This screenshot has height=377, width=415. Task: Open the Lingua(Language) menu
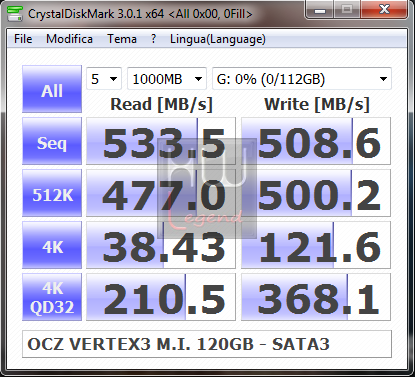click(x=218, y=39)
